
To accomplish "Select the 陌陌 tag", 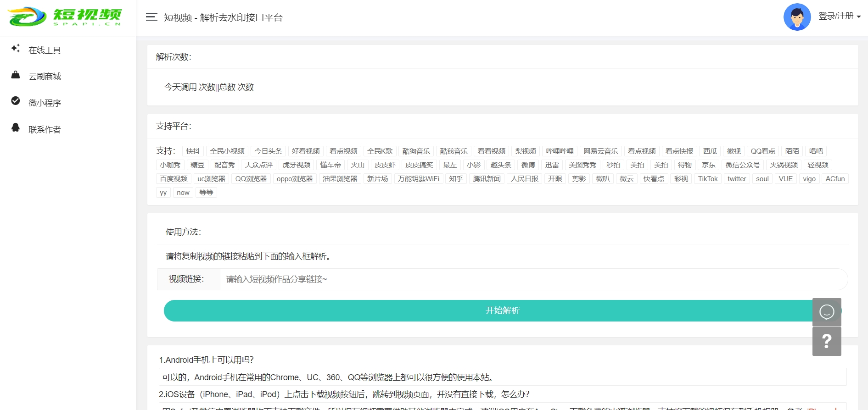I will coord(792,151).
